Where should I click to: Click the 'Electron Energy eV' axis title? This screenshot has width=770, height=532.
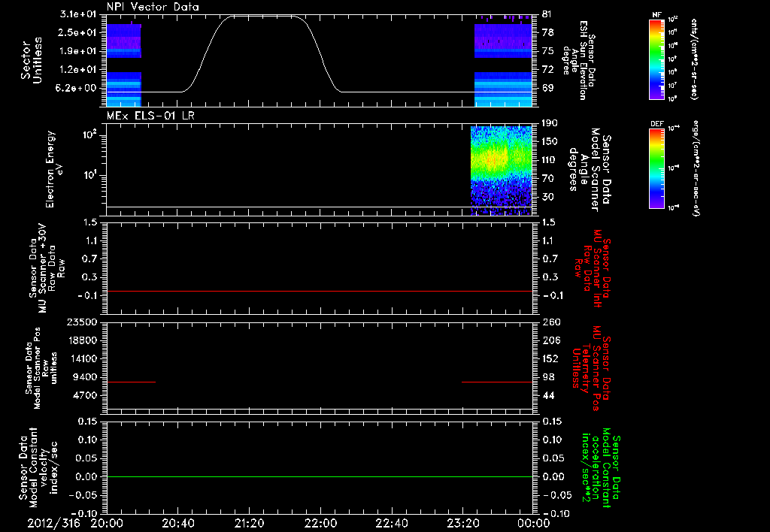(53, 169)
